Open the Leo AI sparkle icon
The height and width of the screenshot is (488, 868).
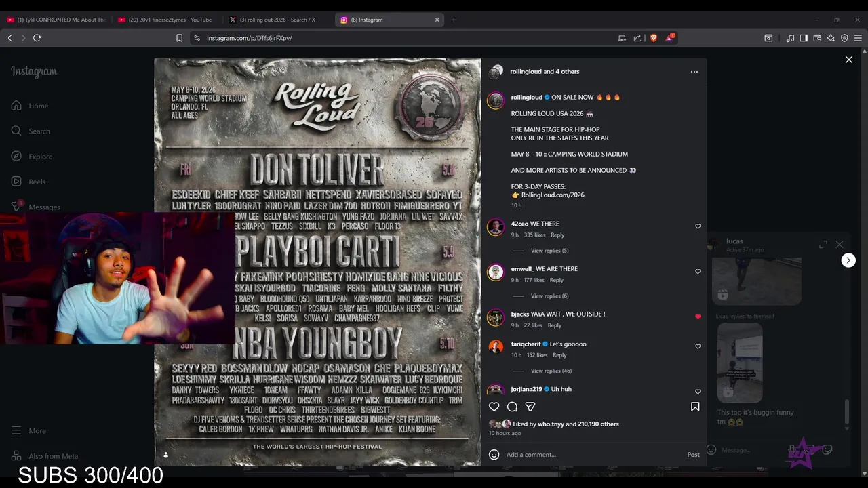[x=831, y=38]
